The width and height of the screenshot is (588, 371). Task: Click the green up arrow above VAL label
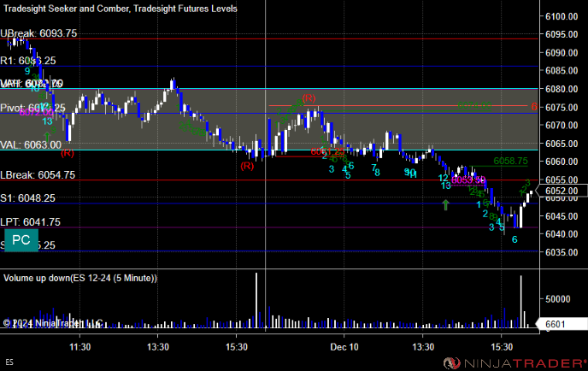click(47, 137)
